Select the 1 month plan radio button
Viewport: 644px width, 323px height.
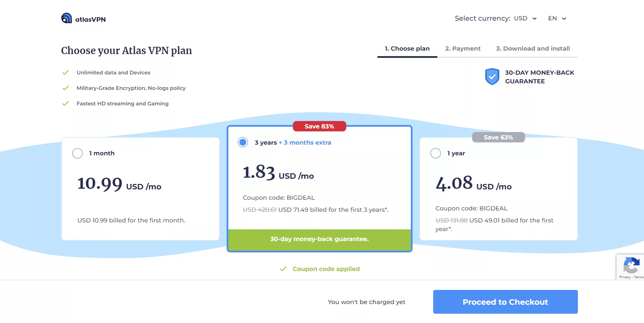click(77, 153)
